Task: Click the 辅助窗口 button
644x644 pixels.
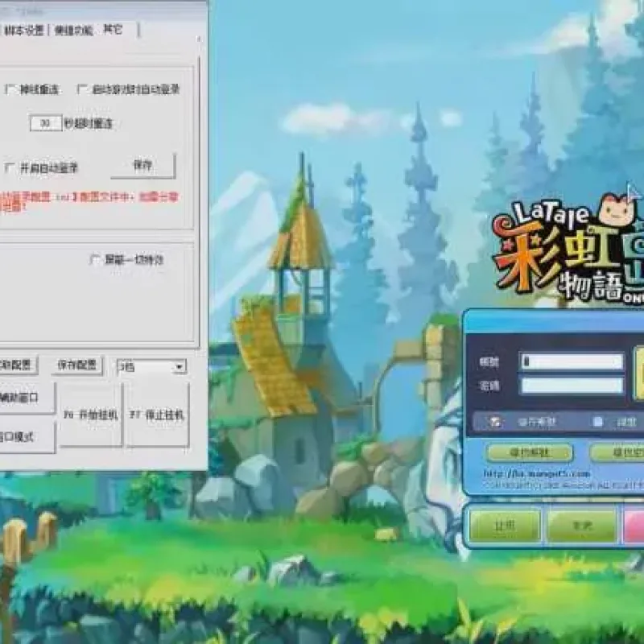Action: pos(27,397)
